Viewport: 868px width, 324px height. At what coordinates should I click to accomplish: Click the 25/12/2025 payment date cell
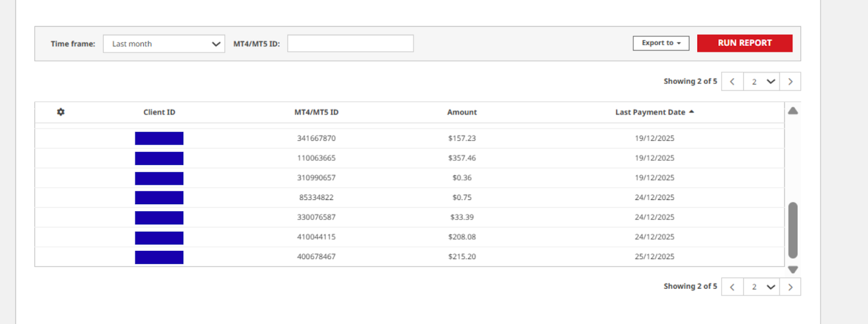pos(654,257)
